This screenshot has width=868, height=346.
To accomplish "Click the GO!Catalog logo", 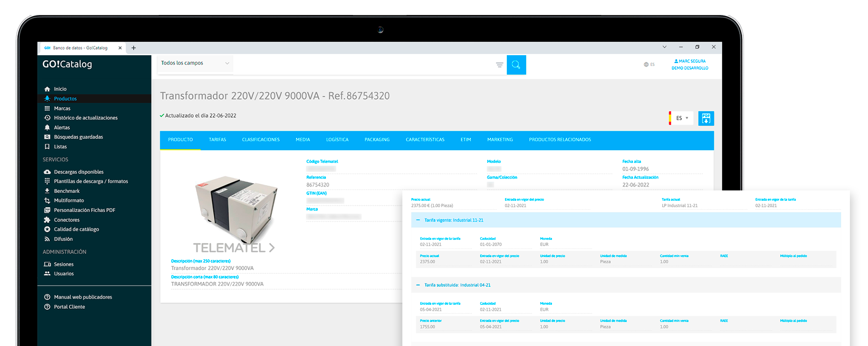I will pyautogui.click(x=67, y=64).
